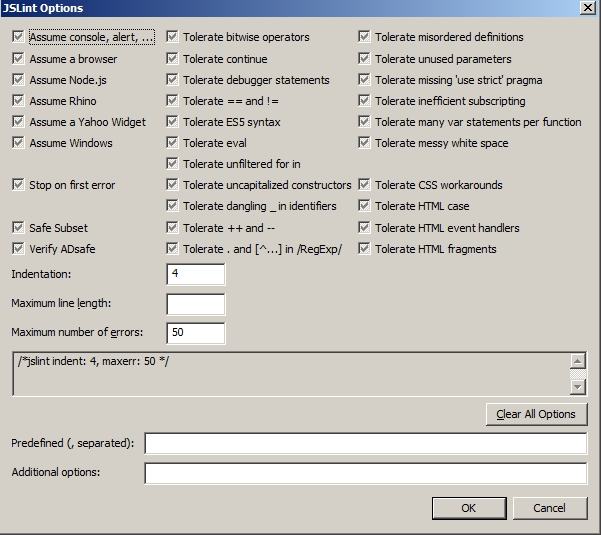
Task: Disable Tolerate debugger statements
Action: click(172, 80)
